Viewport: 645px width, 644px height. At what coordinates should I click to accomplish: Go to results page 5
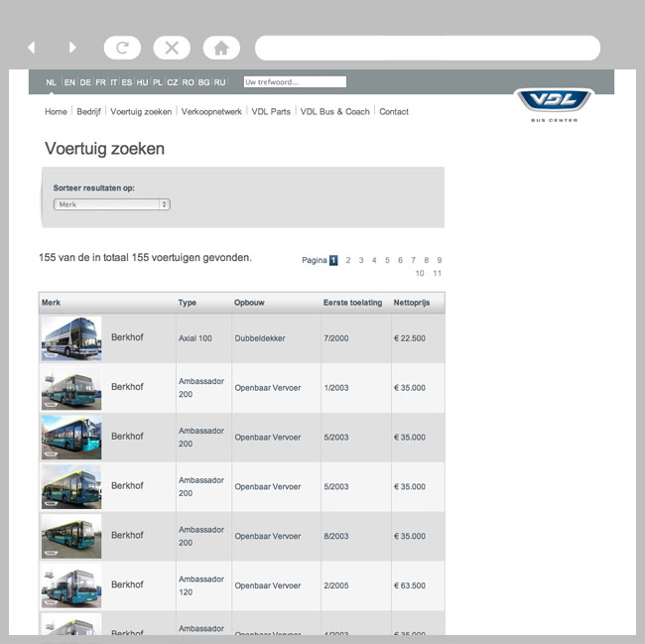pos(387,260)
